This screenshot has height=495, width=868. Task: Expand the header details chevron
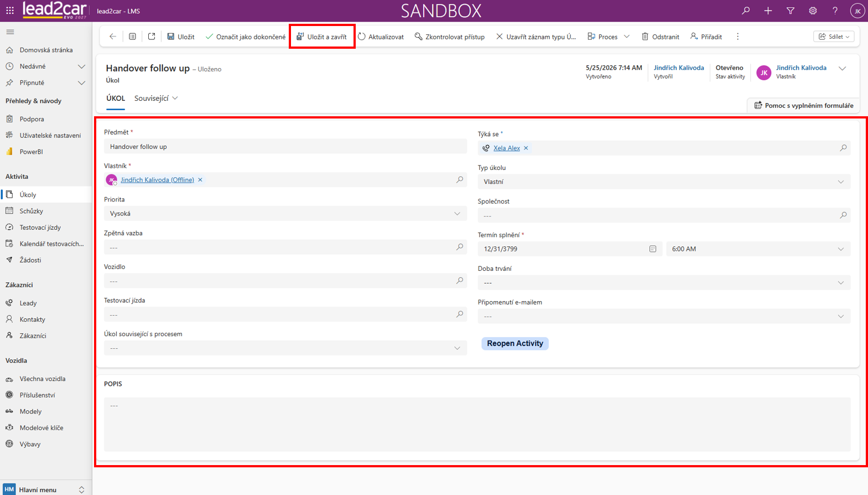click(842, 69)
